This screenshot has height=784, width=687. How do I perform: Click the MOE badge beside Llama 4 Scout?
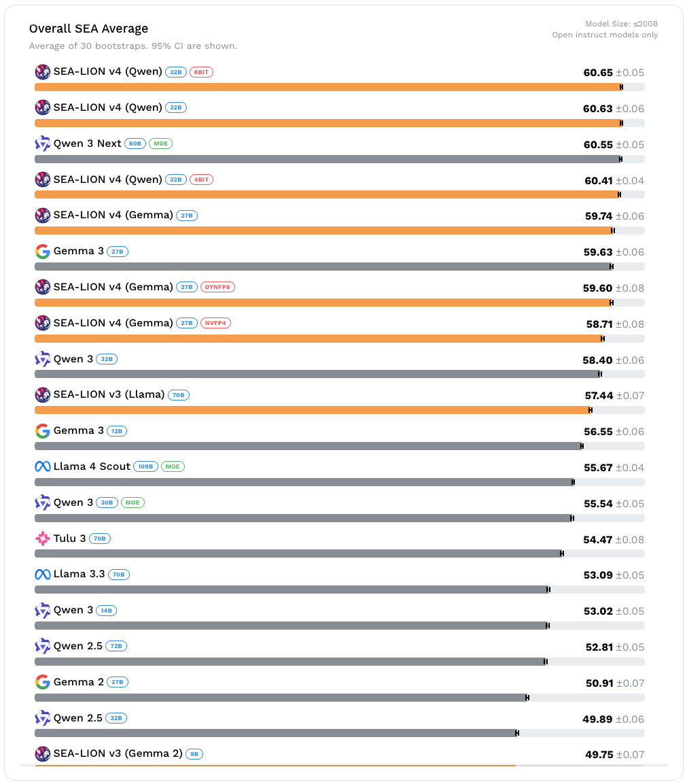173,466
